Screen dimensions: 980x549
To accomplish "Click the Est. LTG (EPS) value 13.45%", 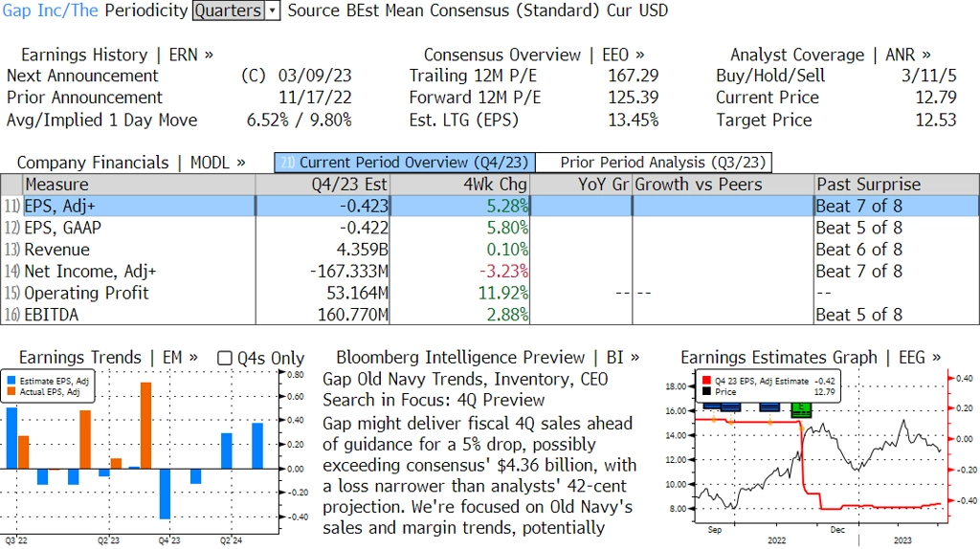I will tap(634, 120).
